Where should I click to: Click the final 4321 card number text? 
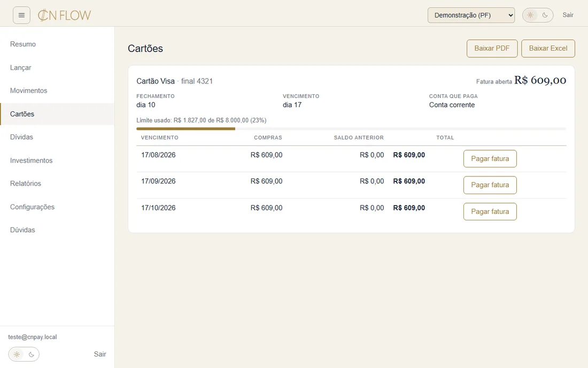[197, 81]
